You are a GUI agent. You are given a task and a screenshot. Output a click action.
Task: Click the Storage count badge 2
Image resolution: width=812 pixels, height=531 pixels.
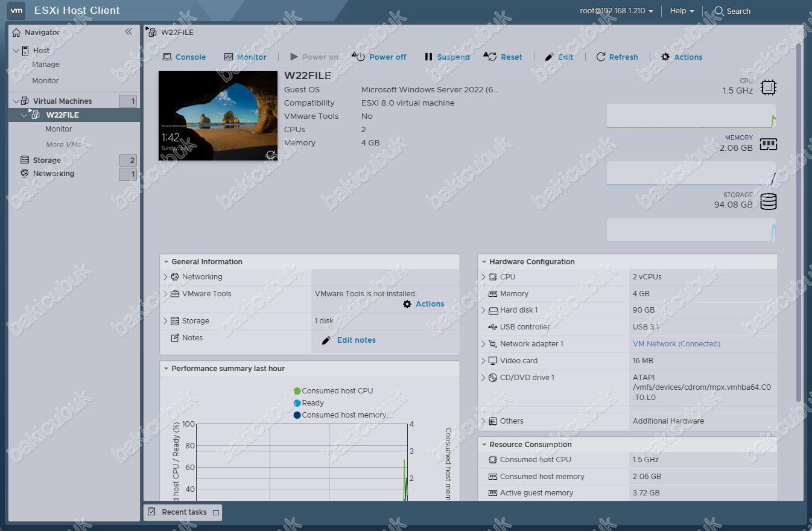click(x=128, y=161)
